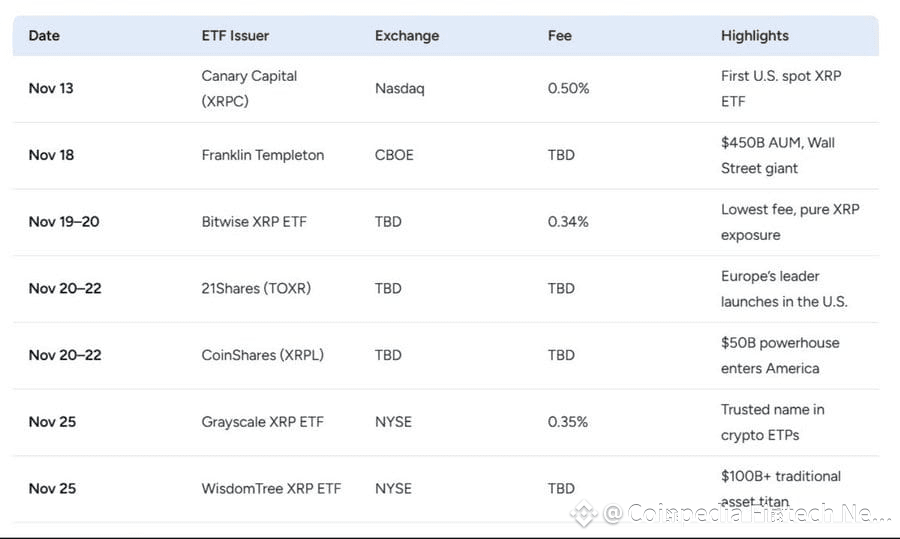Click the ETF Issuer column header
Screen dimensions: 900x539
[235, 35]
